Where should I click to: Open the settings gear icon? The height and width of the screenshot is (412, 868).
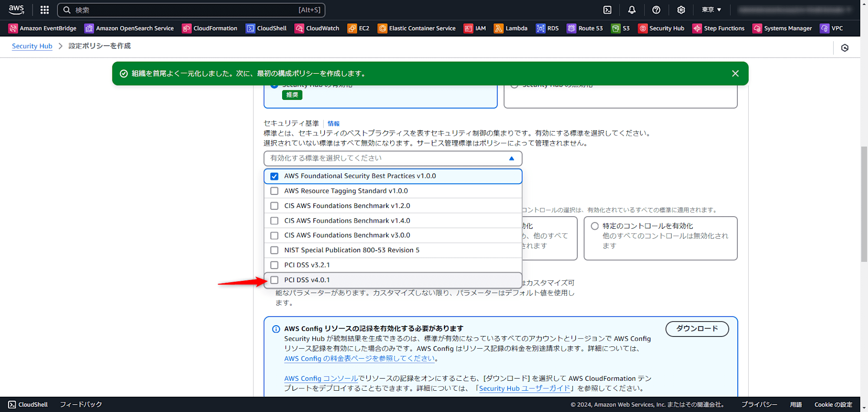(x=681, y=10)
